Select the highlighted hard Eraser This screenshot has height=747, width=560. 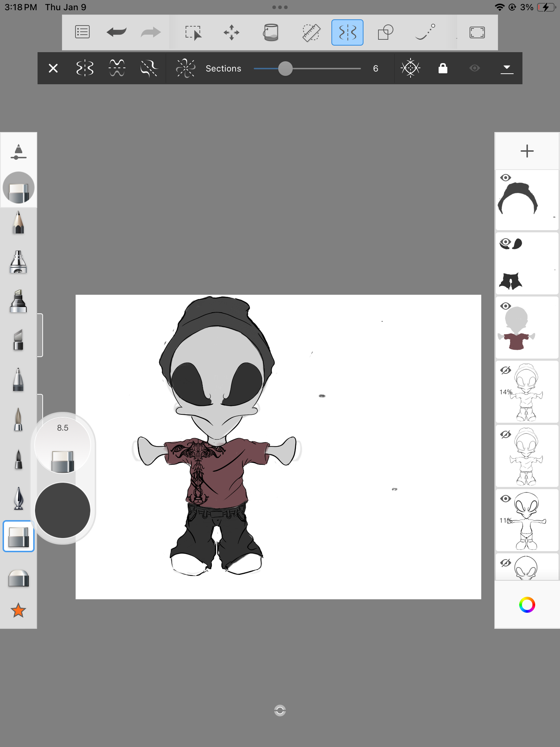click(x=19, y=536)
